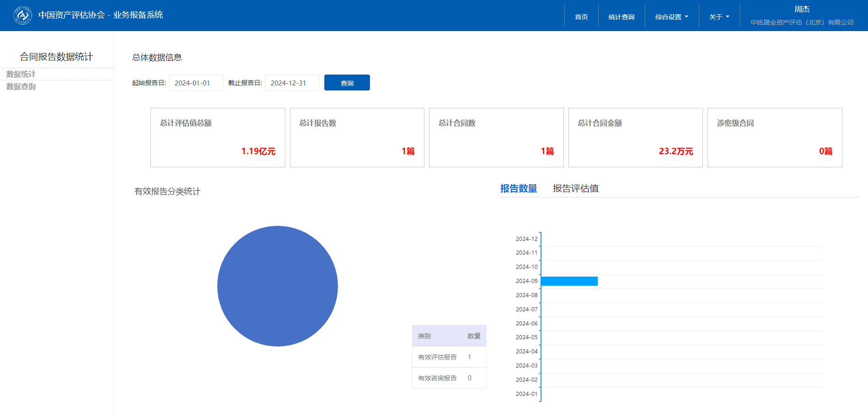Select 数据统计 in the left sidebar

click(21, 74)
